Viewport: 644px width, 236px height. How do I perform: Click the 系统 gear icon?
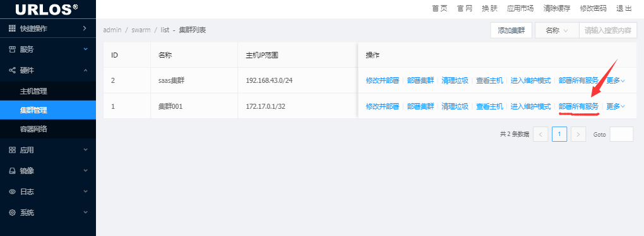[x=12, y=213]
